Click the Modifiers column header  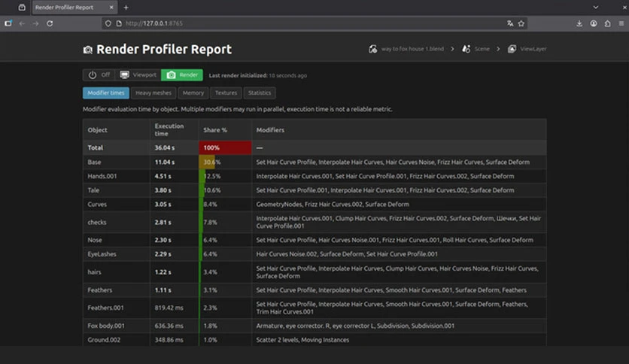click(399, 130)
